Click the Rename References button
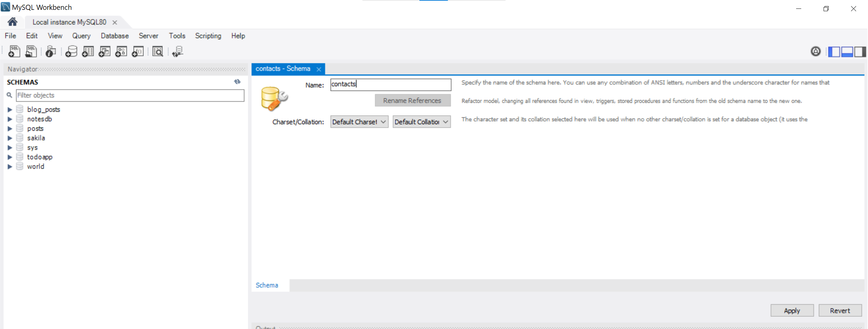 click(413, 100)
